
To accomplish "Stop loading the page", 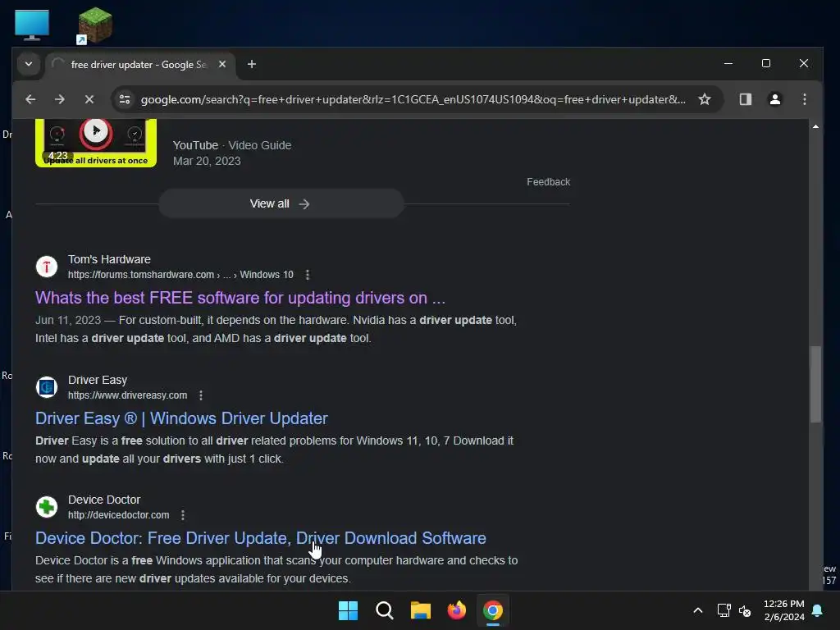I will coord(89,99).
